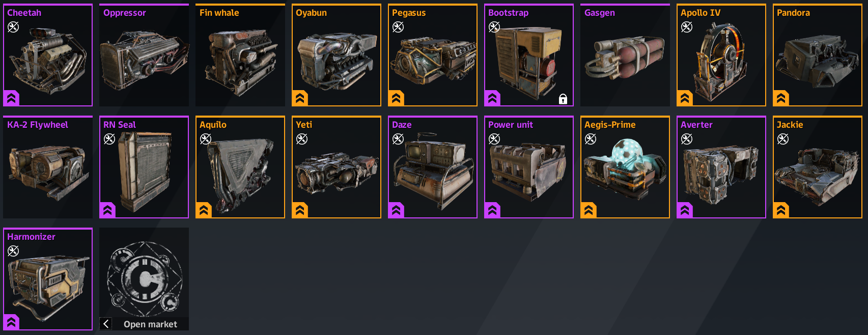Select the Oppressor engine card
Image resolution: width=868 pixels, height=335 pixels.
pyautogui.click(x=144, y=55)
